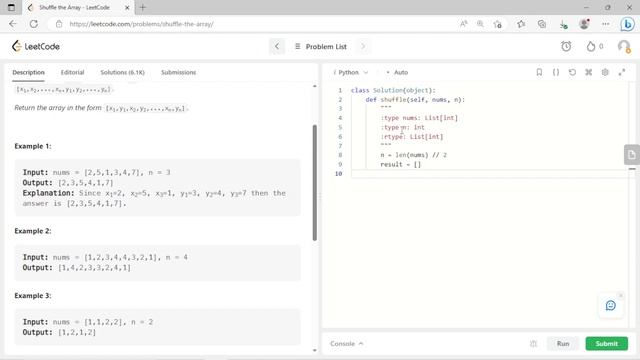Open the tab actions menu icon
Screen dimensions: 640x360
point(11,7)
